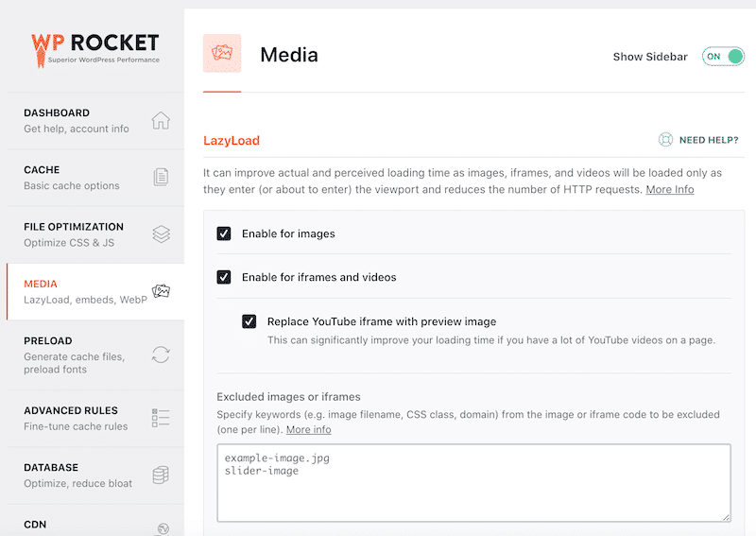Click the Media pictures icon in sidebar
756x536 pixels.
coord(161,291)
